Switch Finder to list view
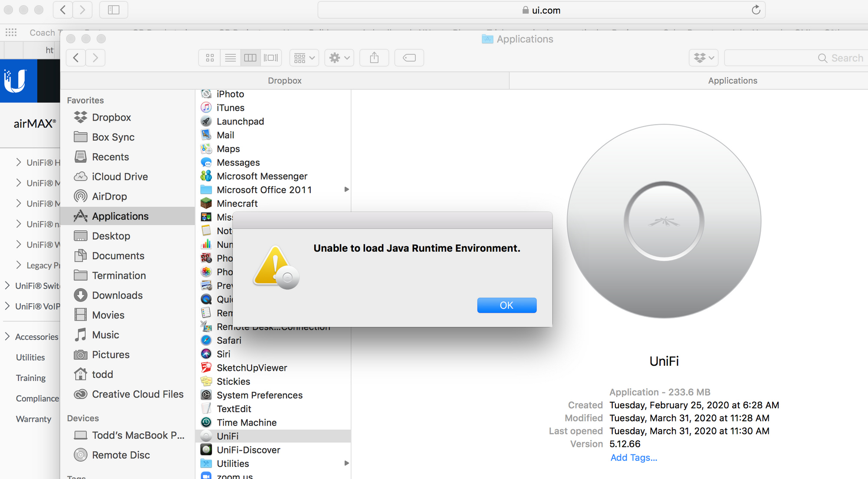This screenshot has width=868, height=479. pyautogui.click(x=230, y=58)
